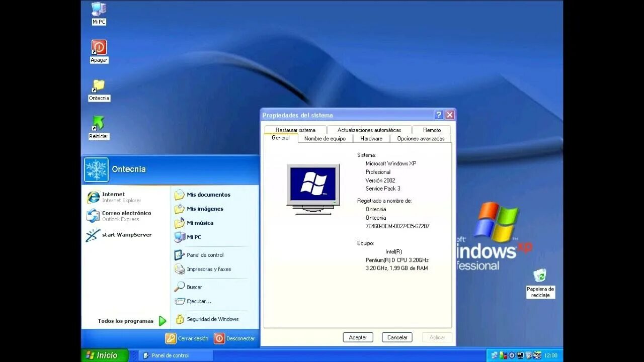Select the Reiniciar desktop shortcut
Image resolution: width=644 pixels, height=362 pixels.
[x=99, y=128]
